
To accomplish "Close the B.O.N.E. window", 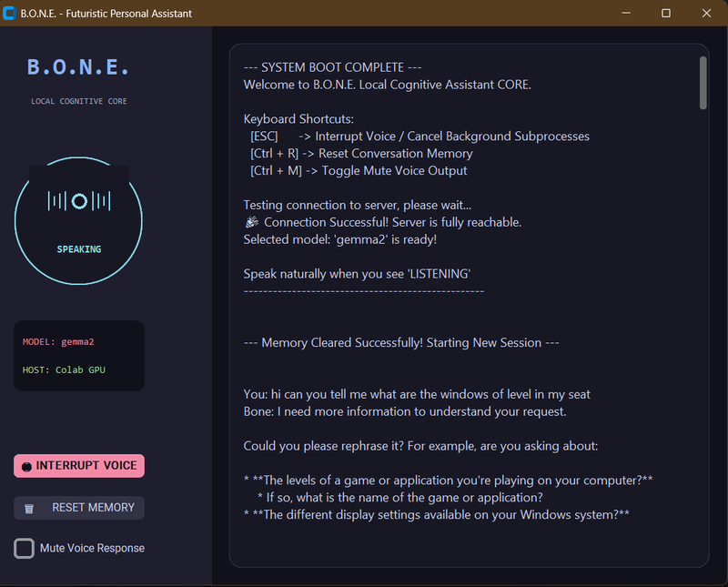I will pyautogui.click(x=706, y=13).
